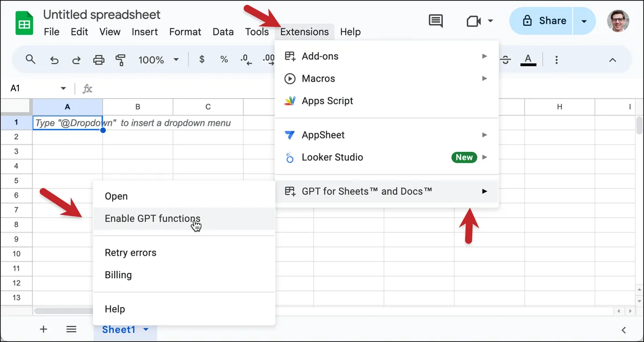Choose Retry errors

184,252
